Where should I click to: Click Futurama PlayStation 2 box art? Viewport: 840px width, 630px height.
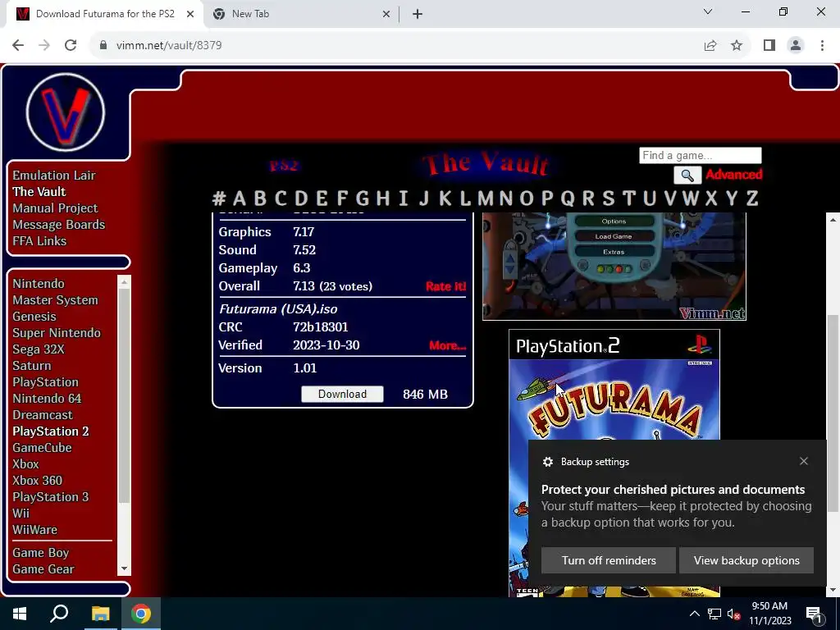click(614, 463)
